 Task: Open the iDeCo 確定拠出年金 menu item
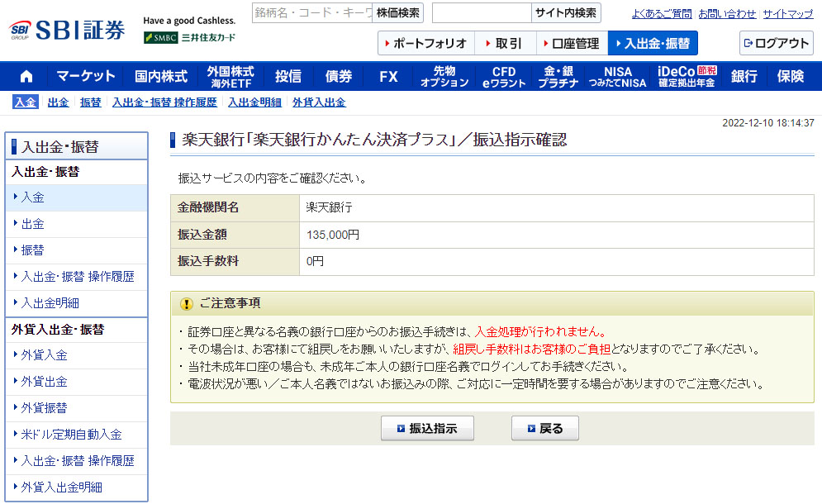(687, 76)
